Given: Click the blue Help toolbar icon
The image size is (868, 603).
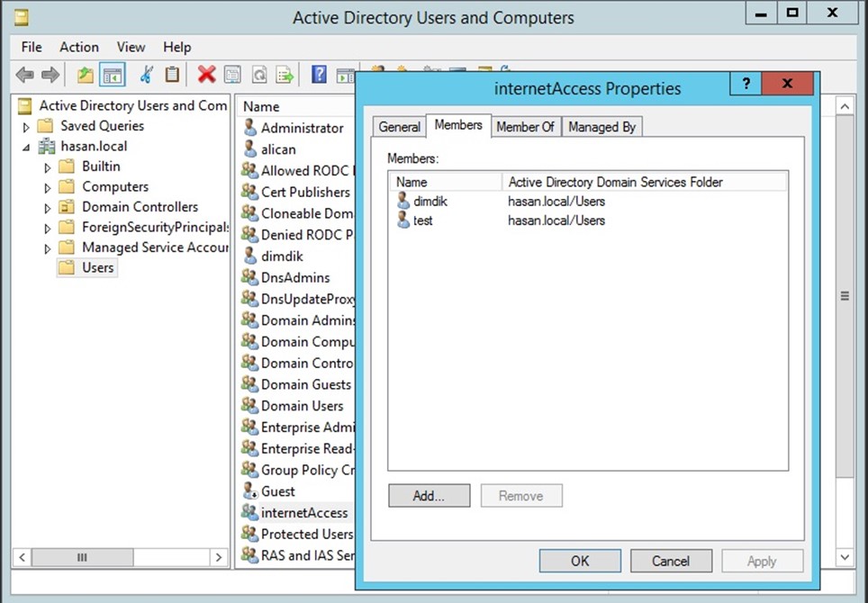Looking at the screenshot, I should tap(319, 74).
